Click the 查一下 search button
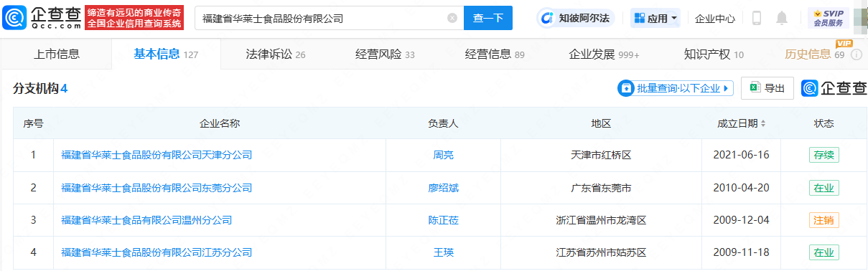The height and width of the screenshot is (271, 868). click(488, 18)
